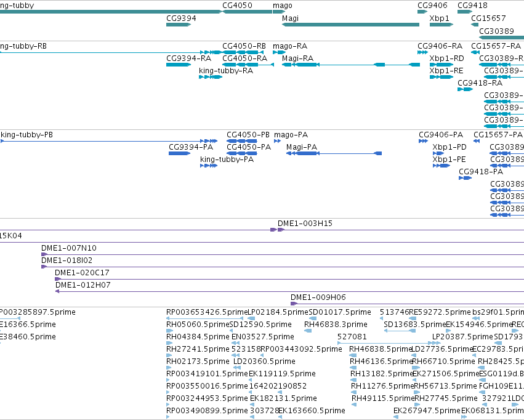Select the DME1-003H15 BAC label
Screen dimensions: 524x420
coord(305,224)
